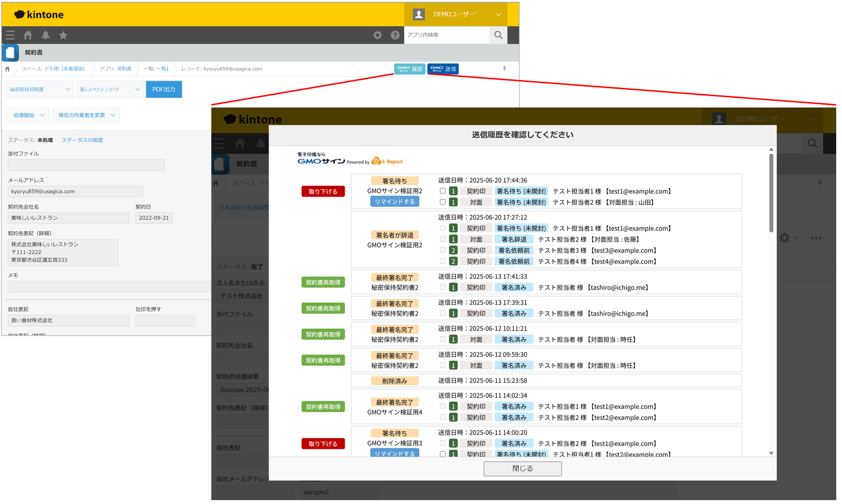Image resolution: width=842 pixels, height=504 pixels.
Task: Click レコード breadcrumb kyoryu859@usagica.com
Action: coord(222,69)
